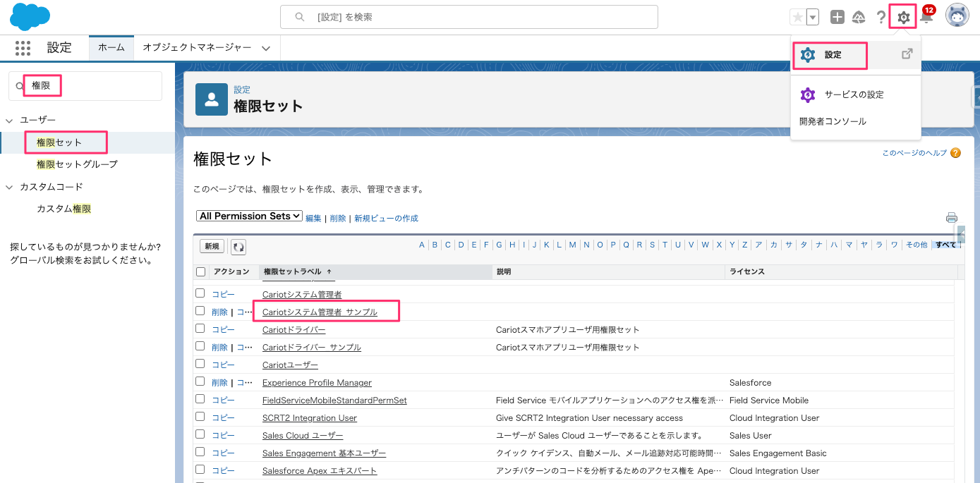
Task: Open the notifications bell icon
Action: (926, 17)
